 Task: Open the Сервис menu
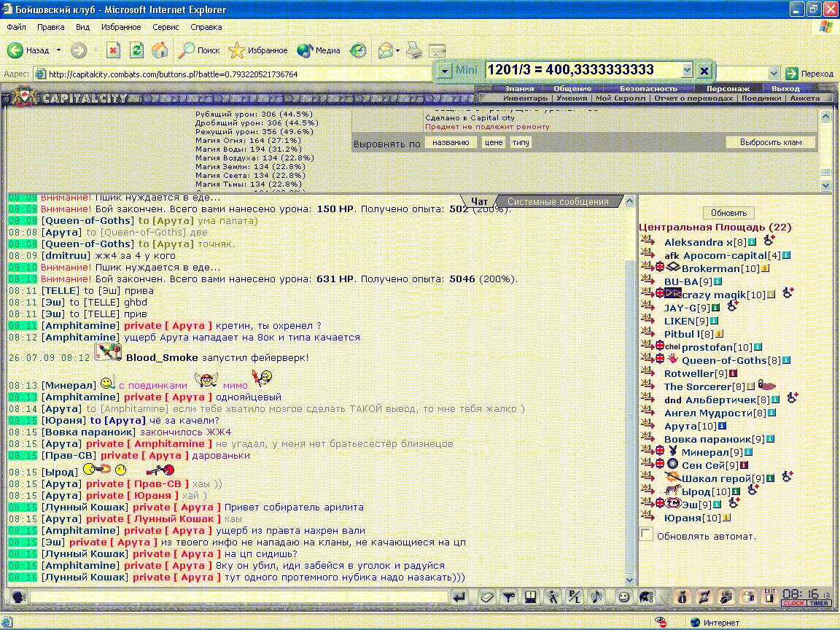point(166,27)
